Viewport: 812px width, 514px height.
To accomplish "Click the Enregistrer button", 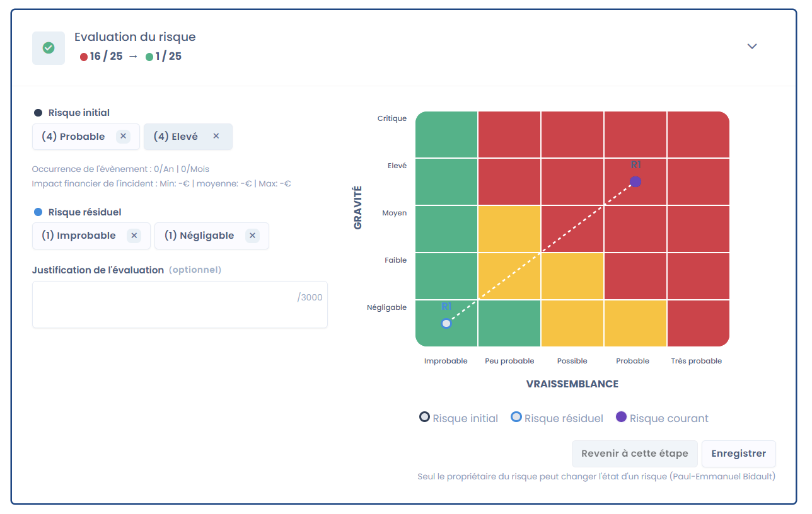I will (738, 454).
